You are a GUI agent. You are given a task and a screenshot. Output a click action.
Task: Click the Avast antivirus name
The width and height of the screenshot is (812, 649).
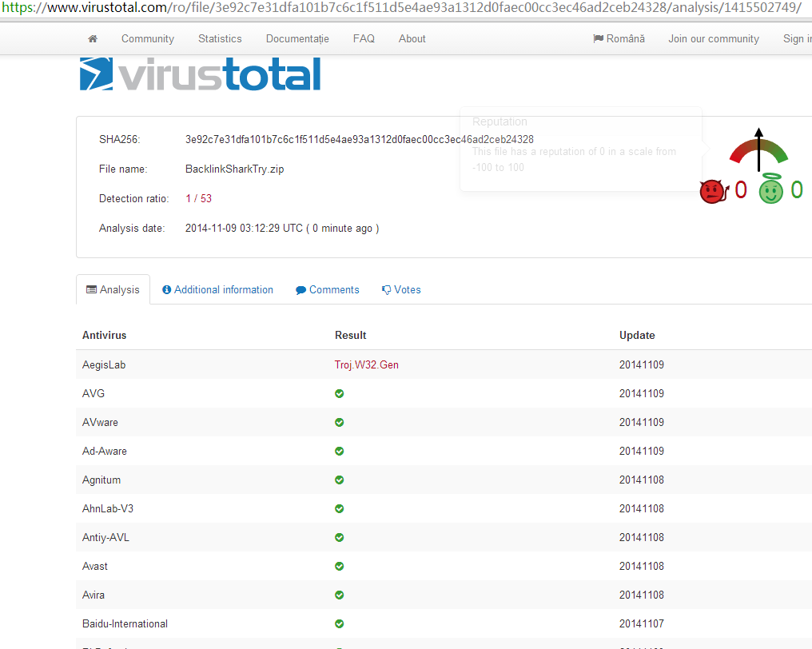[x=95, y=566]
